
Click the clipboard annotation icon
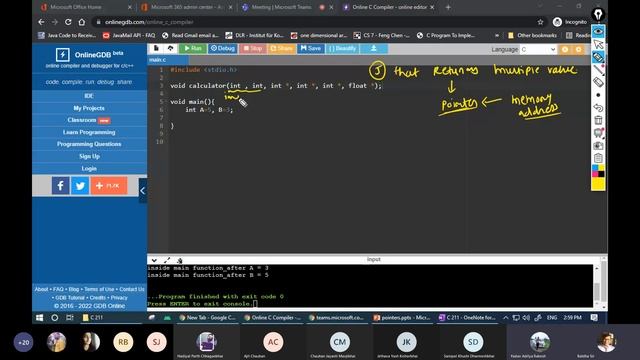[598, 158]
